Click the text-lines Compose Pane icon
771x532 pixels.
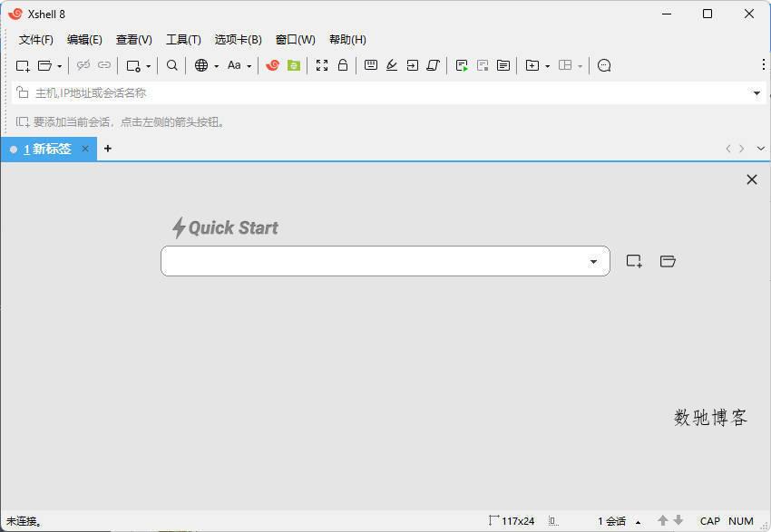(x=503, y=65)
